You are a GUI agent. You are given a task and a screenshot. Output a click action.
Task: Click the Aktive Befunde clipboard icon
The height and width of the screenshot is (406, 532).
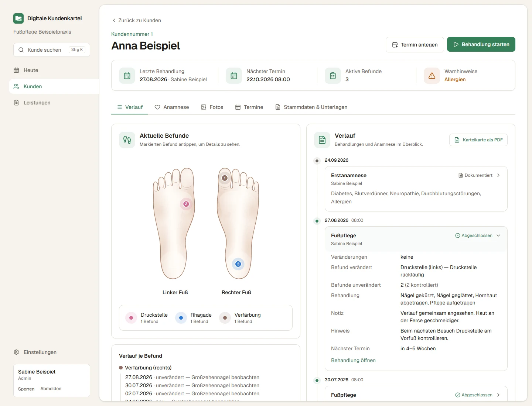coord(333,76)
